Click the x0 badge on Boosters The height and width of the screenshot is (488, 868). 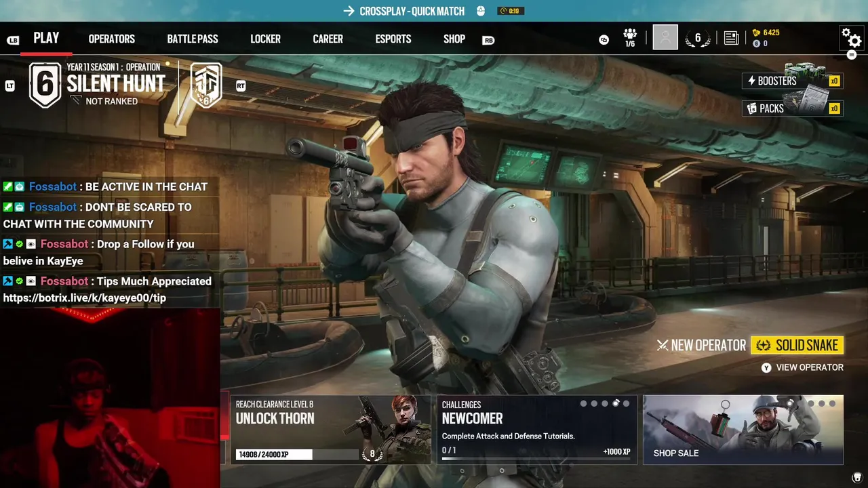pyautogui.click(x=834, y=81)
